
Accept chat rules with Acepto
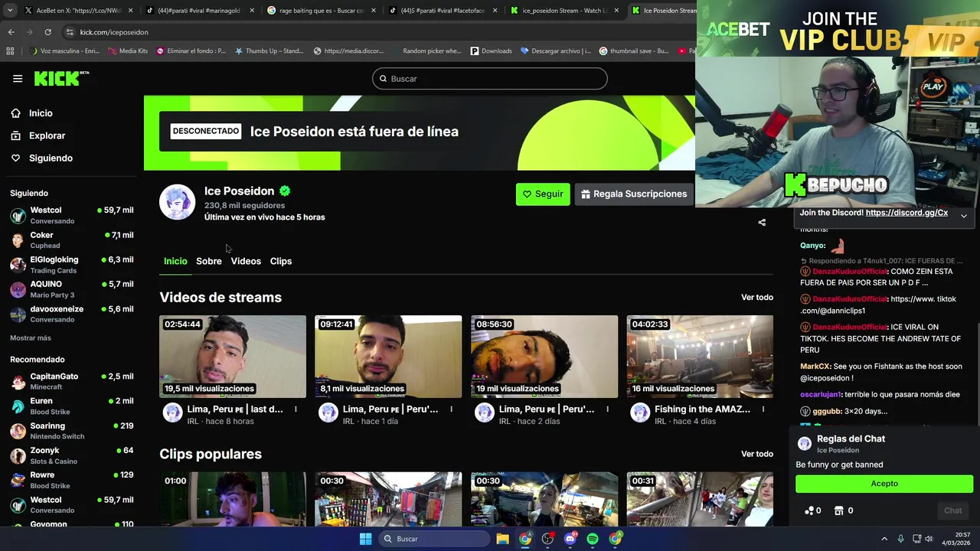click(x=884, y=484)
